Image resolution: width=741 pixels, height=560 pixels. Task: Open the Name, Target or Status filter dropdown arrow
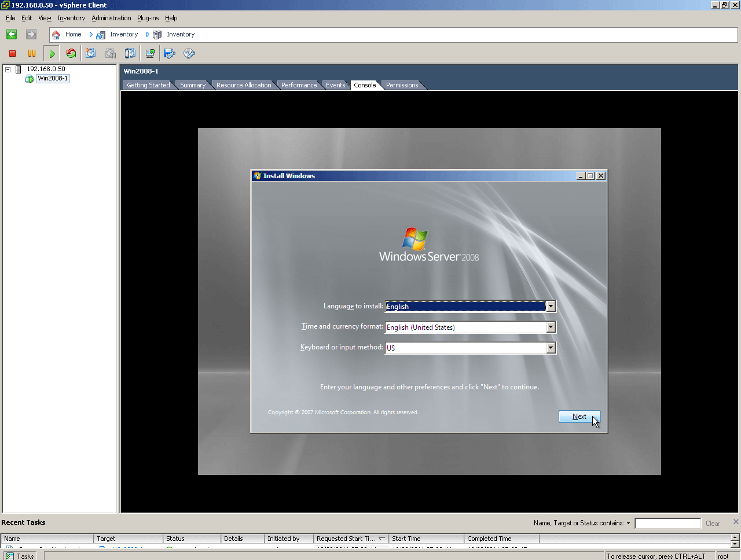628,523
